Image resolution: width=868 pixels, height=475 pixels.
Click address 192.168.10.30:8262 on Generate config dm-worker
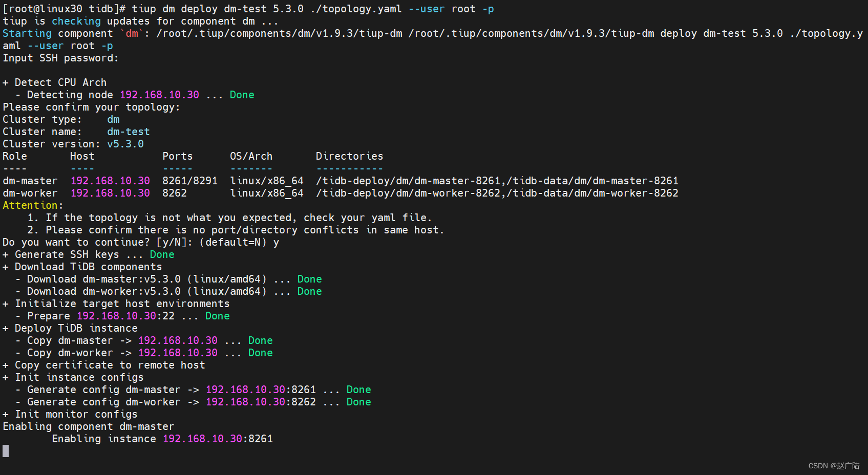tap(261, 402)
